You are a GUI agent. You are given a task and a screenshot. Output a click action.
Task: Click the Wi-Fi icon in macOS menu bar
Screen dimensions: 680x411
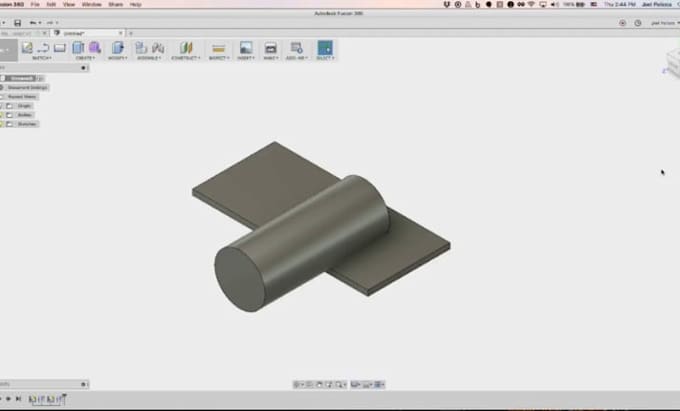tap(531, 4)
